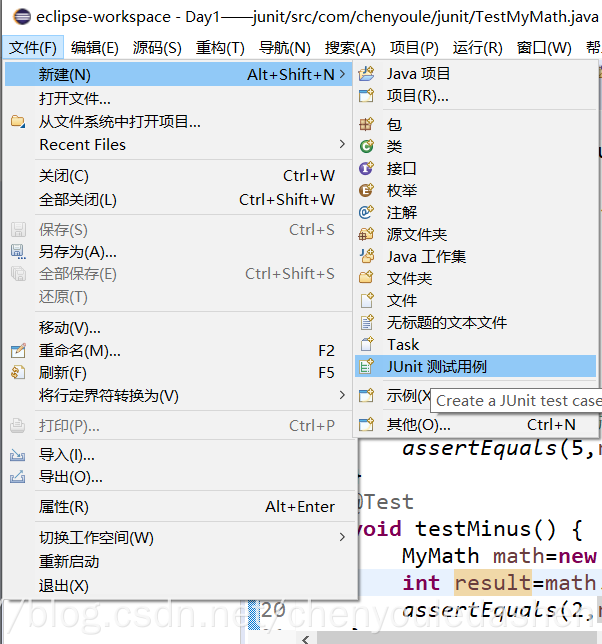
Task: Select 属性(R) properties entry
Action: coord(179,507)
